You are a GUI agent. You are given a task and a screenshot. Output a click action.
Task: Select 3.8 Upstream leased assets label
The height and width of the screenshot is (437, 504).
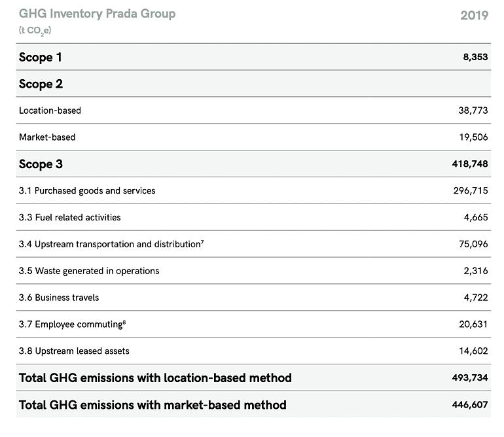click(x=74, y=351)
